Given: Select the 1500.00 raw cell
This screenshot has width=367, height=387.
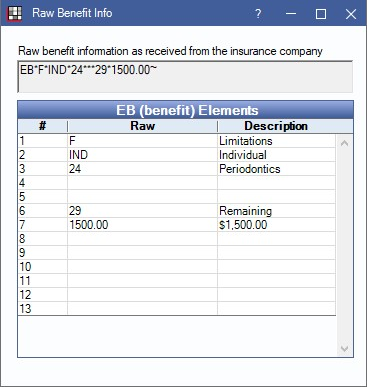Looking at the screenshot, I should click(x=142, y=225).
